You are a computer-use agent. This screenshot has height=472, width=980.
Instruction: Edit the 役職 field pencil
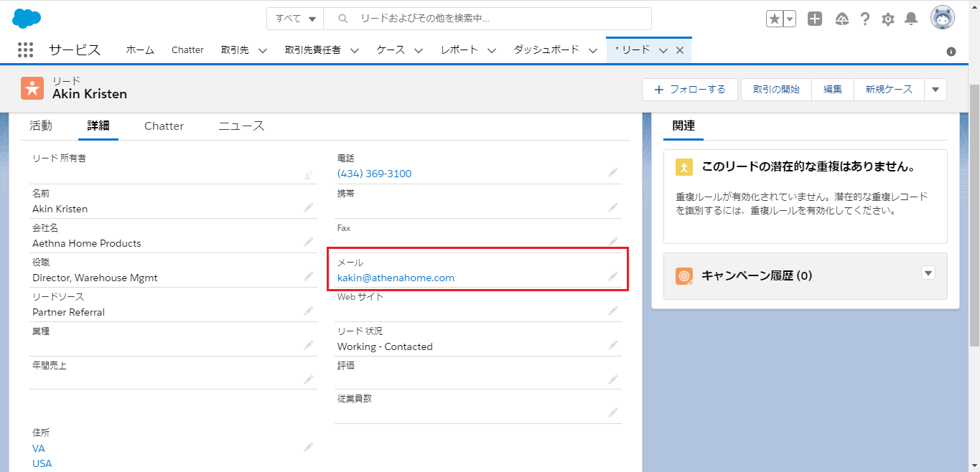308,277
